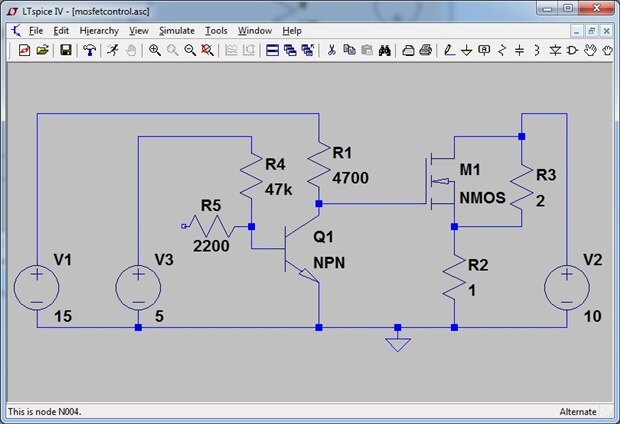Click the Component gate icon in toolbar
The image size is (620, 424).
(x=573, y=50)
